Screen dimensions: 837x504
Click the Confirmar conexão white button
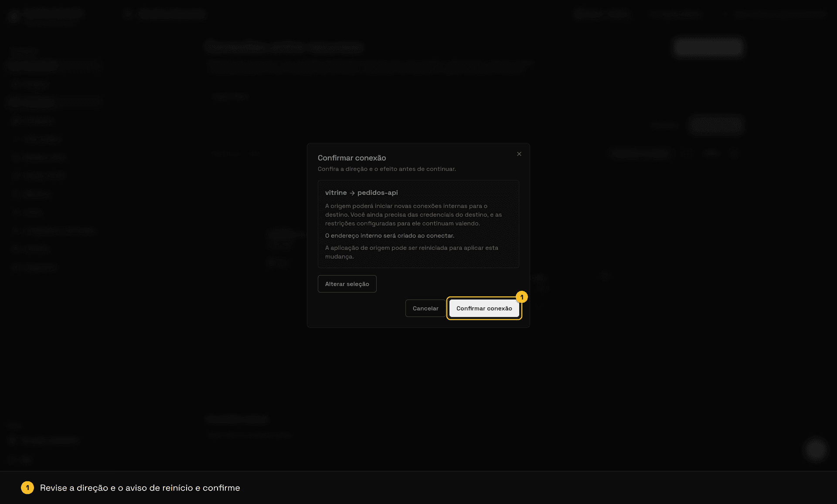pos(484,308)
